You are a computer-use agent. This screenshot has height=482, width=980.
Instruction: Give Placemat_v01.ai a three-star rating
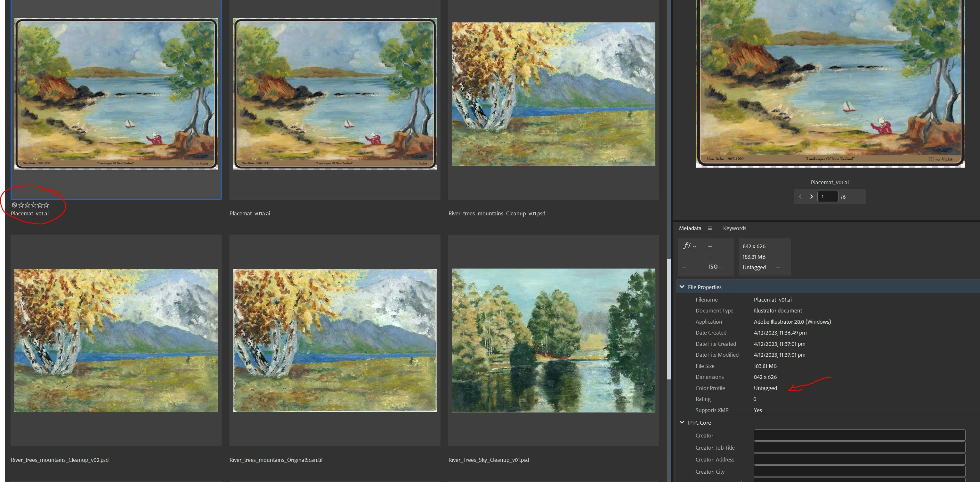(34, 205)
